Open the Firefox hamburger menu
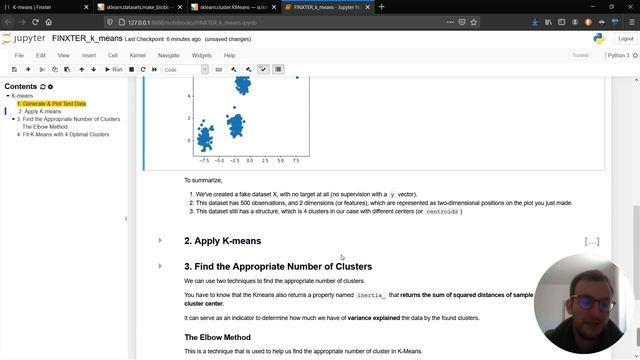 tap(632, 22)
